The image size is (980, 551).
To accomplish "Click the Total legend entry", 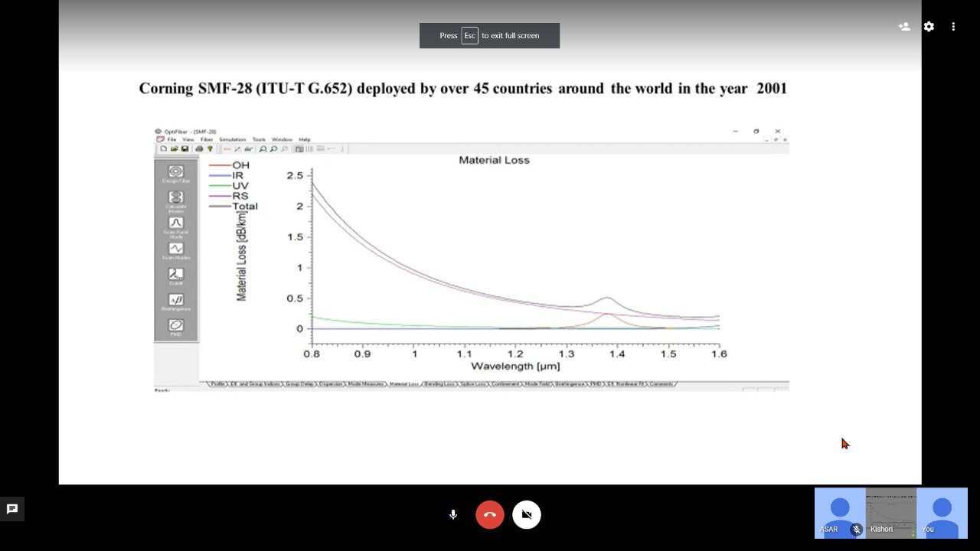I will [x=234, y=206].
